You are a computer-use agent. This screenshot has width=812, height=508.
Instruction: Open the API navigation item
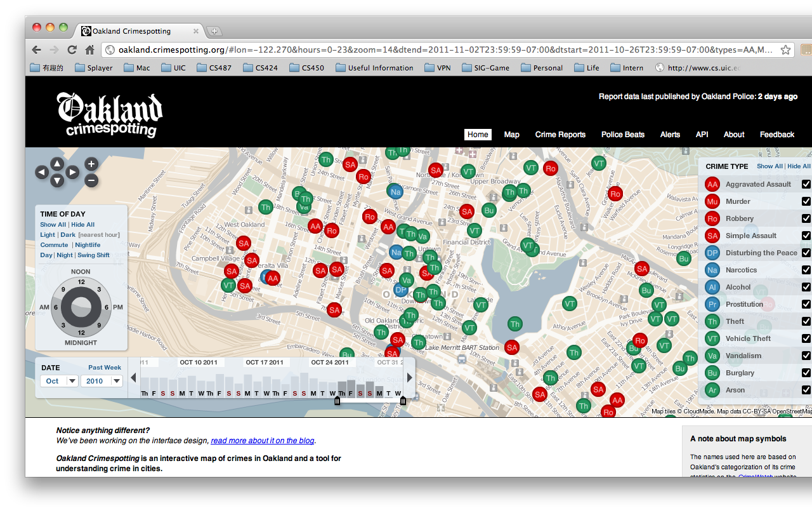point(702,135)
